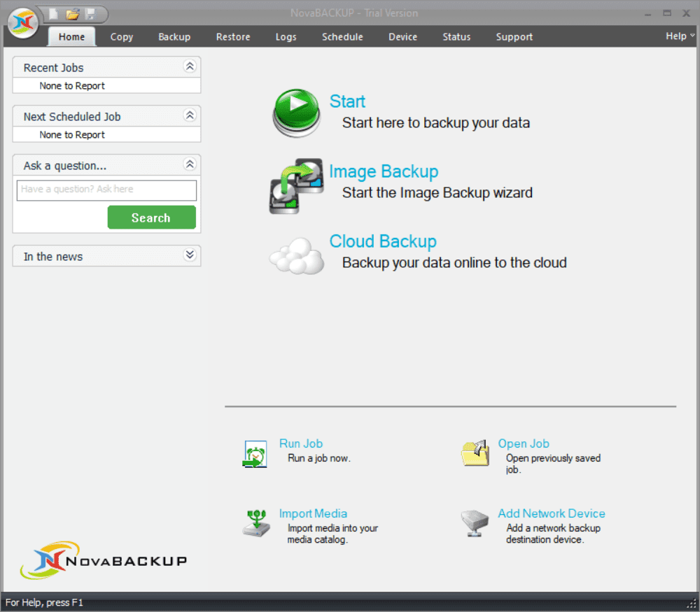This screenshot has height=612, width=700.
Task: Click 'Start the Image Backup wizard' text
Action: tap(437, 193)
